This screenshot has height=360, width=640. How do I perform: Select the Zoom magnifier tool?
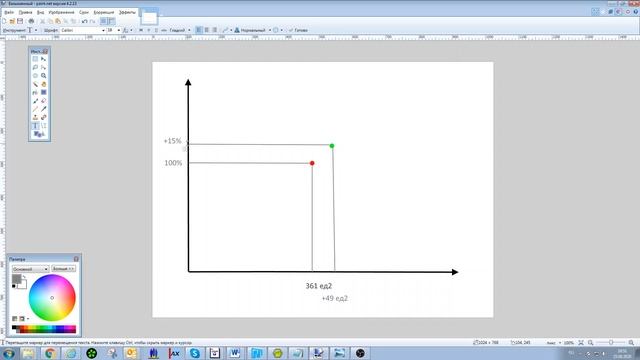coord(44,76)
